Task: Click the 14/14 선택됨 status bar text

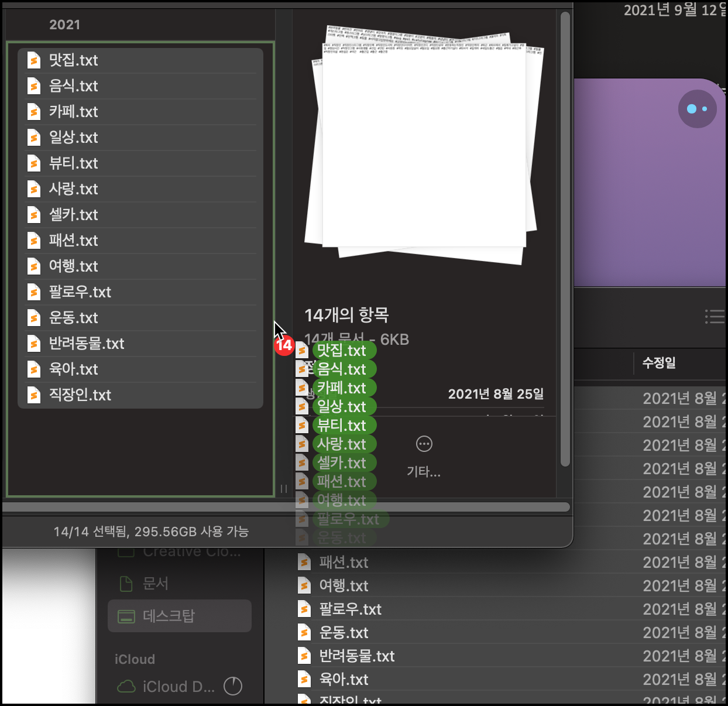Action: pos(151,532)
